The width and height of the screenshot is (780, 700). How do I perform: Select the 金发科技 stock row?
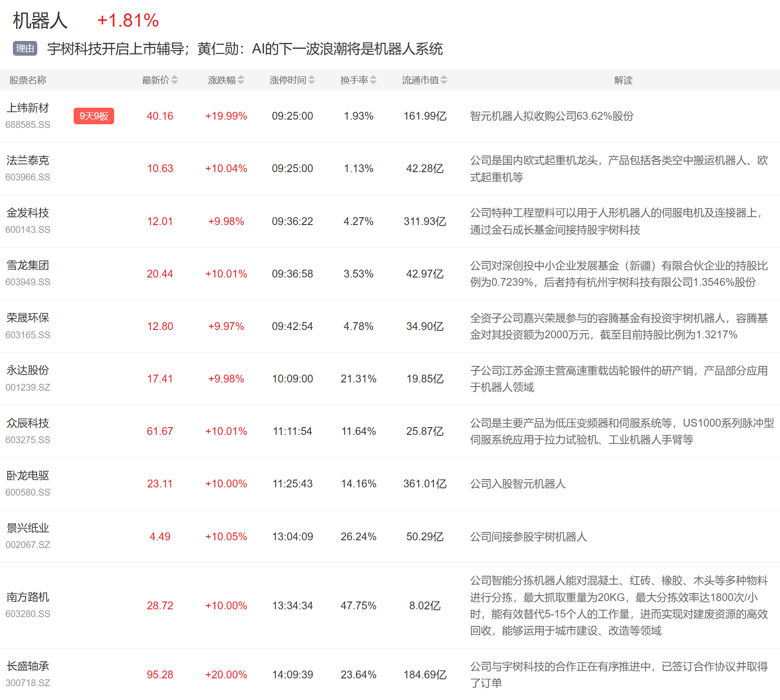pyautogui.click(x=28, y=213)
